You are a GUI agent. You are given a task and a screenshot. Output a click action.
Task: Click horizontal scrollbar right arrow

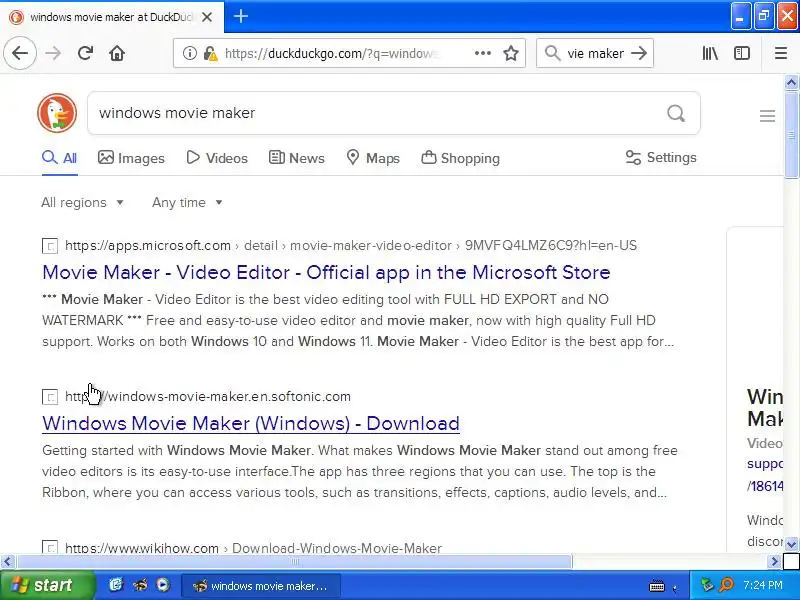pyautogui.click(x=774, y=562)
